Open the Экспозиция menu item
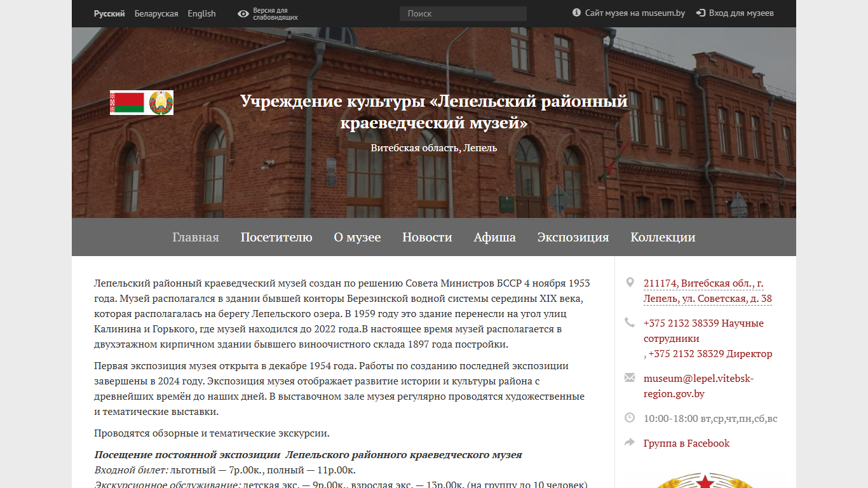This screenshot has width=868, height=488. tap(573, 237)
